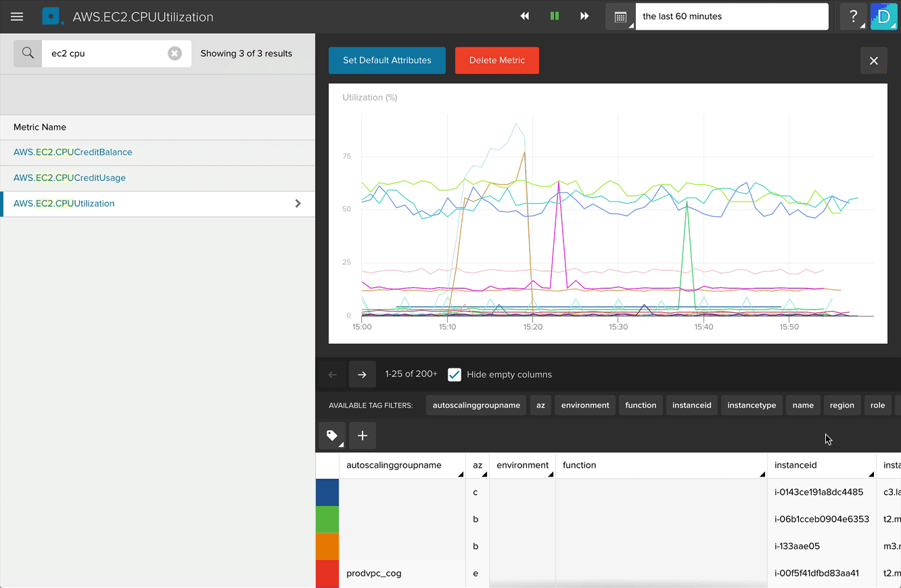Click the orange series color swatch
Image resolution: width=901 pixels, height=588 pixels.
coord(327,546)
